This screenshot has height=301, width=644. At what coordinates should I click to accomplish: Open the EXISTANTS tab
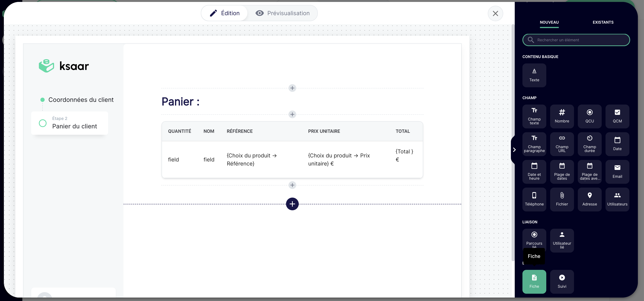pos(603,22)
